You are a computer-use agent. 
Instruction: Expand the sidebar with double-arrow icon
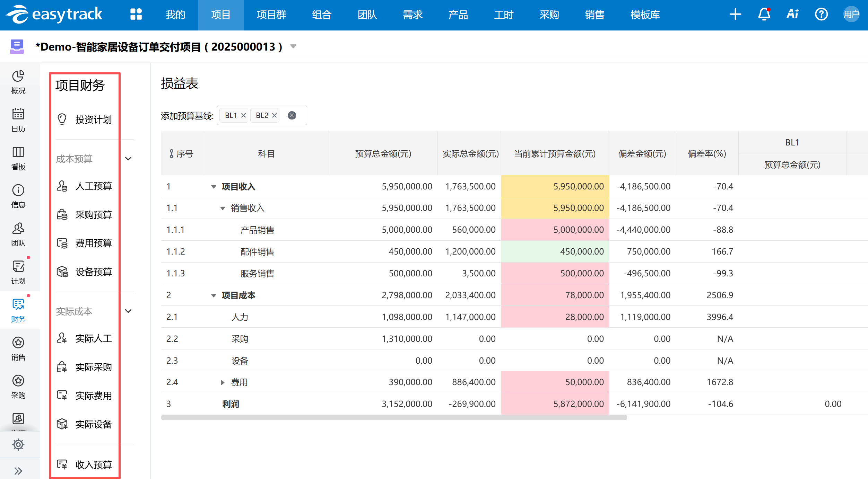click(x=18, y=471)
